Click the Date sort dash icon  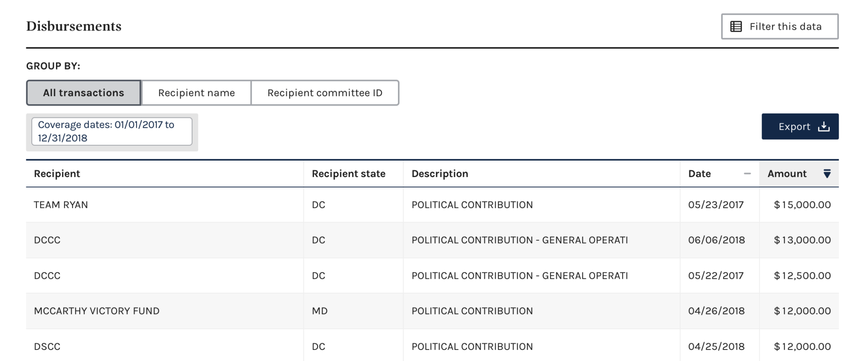[747, 174]
